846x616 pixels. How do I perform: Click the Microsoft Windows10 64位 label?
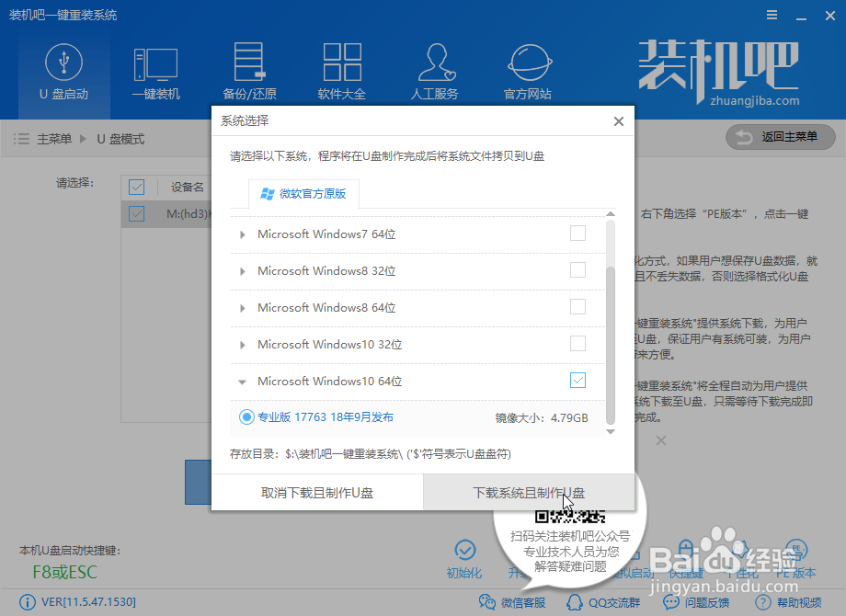pos(329,381)
